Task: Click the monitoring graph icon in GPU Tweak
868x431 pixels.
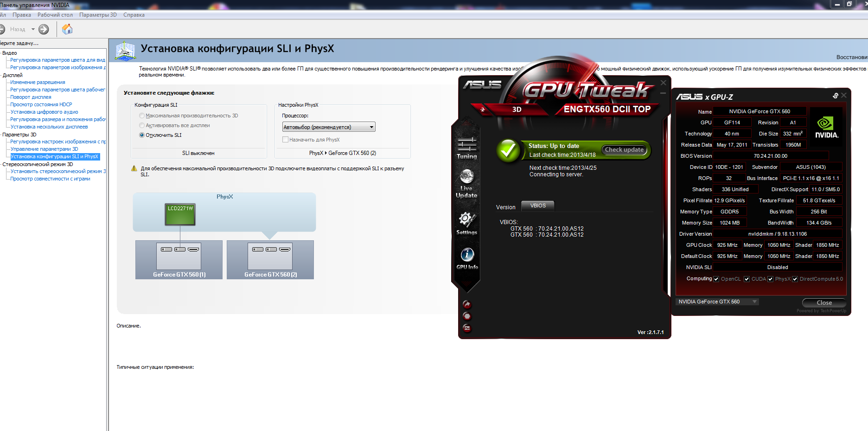Action: 467,328
